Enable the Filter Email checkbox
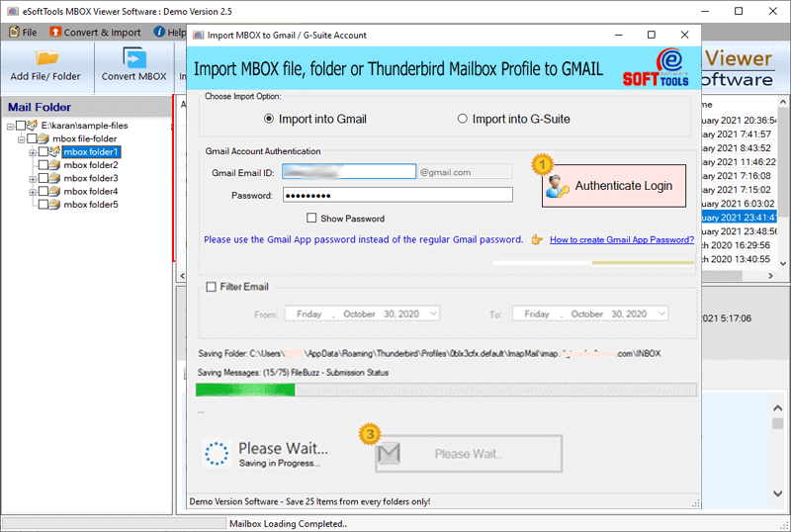 click(212, 287)
